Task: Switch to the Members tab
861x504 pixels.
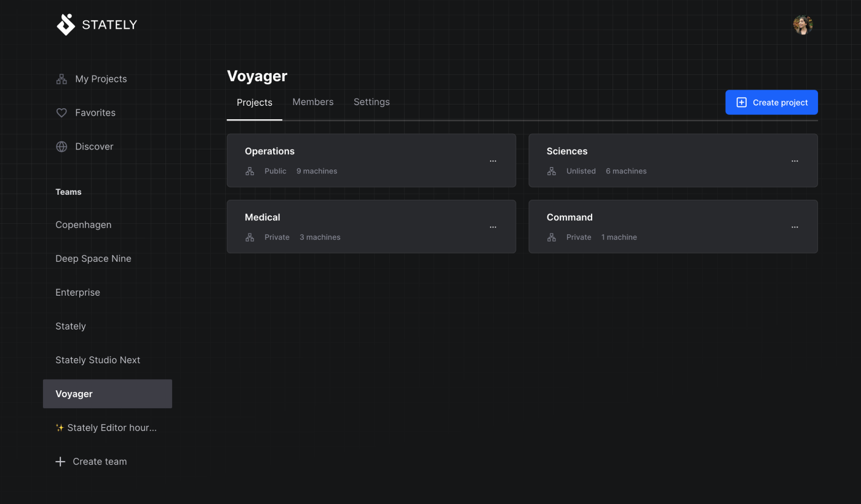Action: coord(312,102)
